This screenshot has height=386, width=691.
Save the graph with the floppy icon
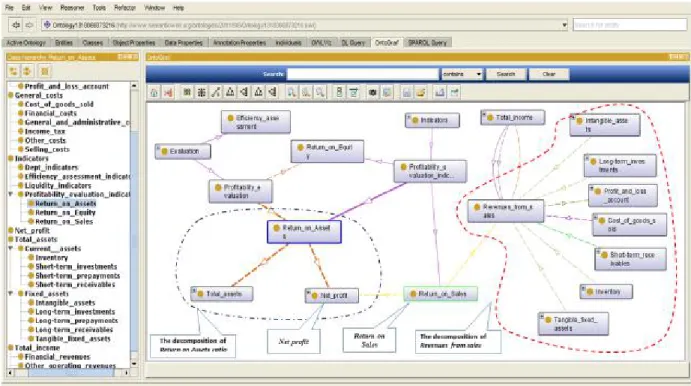(407, 92)
